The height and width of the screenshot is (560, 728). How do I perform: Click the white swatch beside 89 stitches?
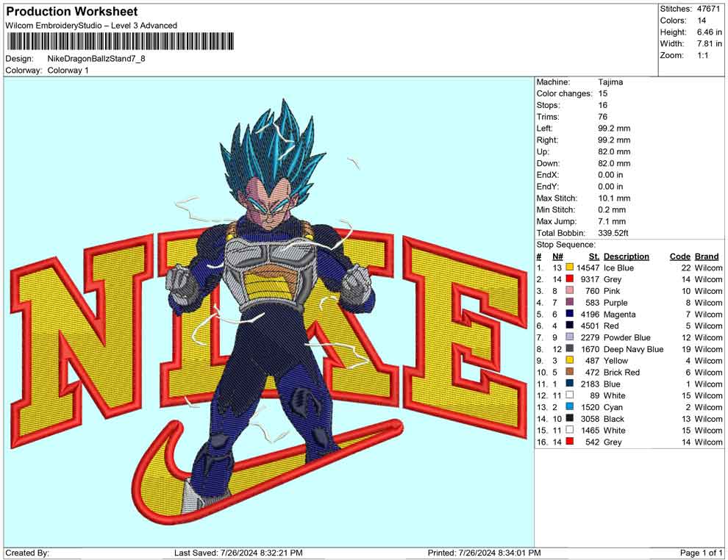click(x=570, y=395)
